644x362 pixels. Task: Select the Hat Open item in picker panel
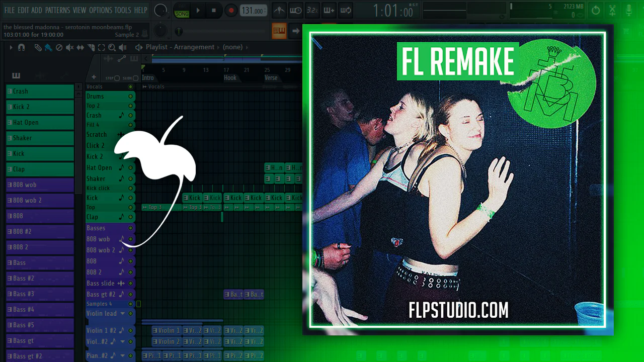[40, 123]
